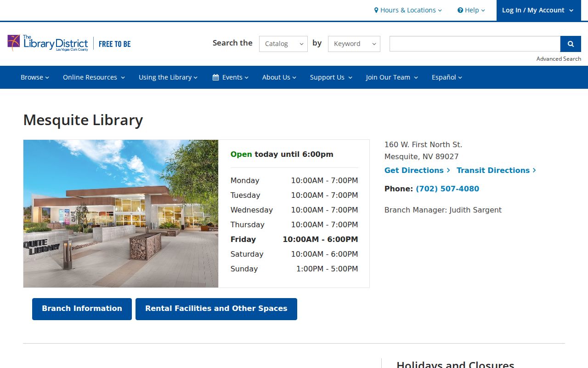Follow the Get Directions link
Screen dimensions: 588x368
point(417,170)
